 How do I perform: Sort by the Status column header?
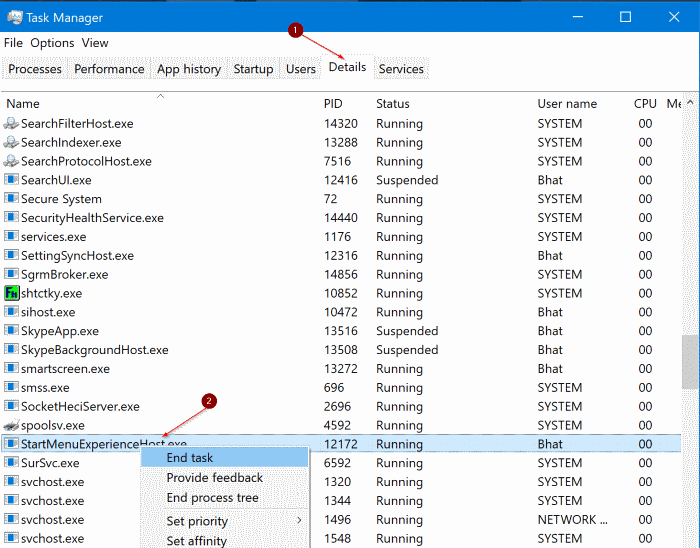tap(392, 104)
